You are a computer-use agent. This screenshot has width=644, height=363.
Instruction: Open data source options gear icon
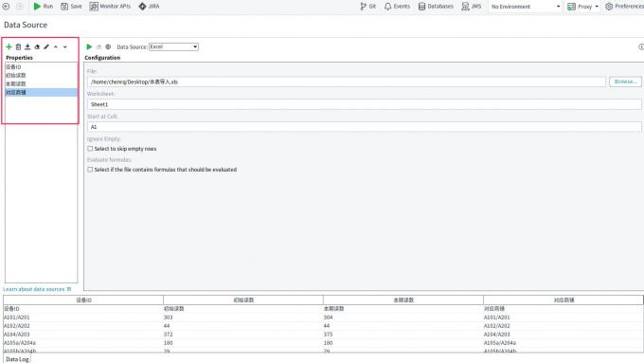tap(108, 46)
